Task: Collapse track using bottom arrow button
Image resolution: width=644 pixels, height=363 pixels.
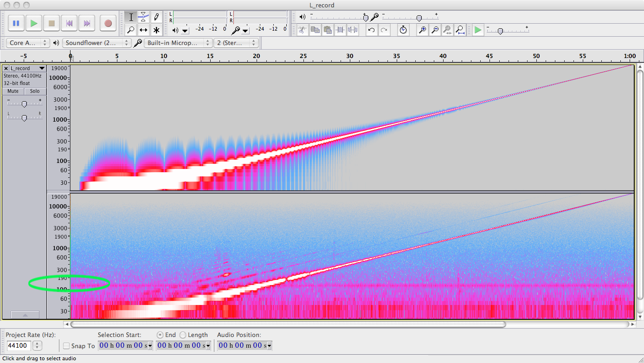Action: 25,315
